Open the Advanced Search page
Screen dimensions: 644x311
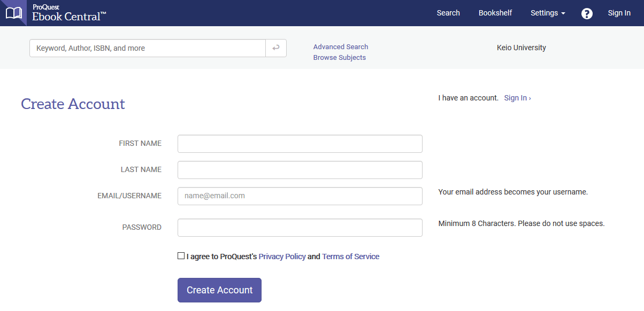(340, 46)
